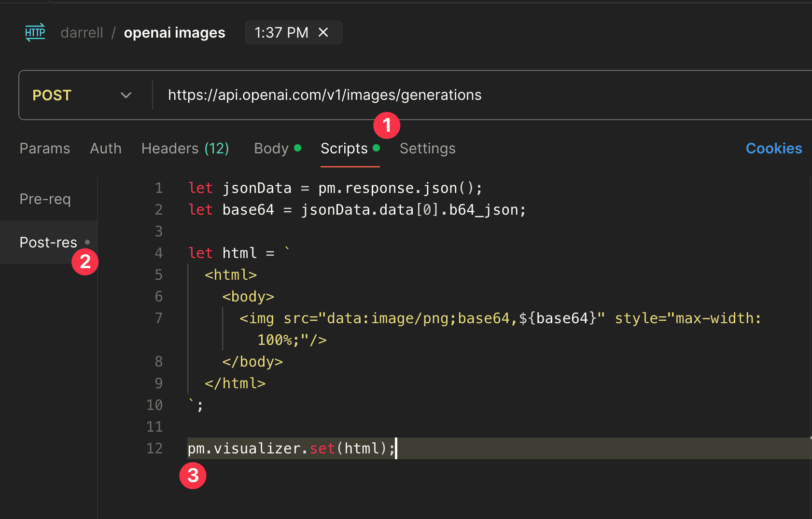
Task: Click the green dot on the Scripts tab
Action: [x=377, y=149]
